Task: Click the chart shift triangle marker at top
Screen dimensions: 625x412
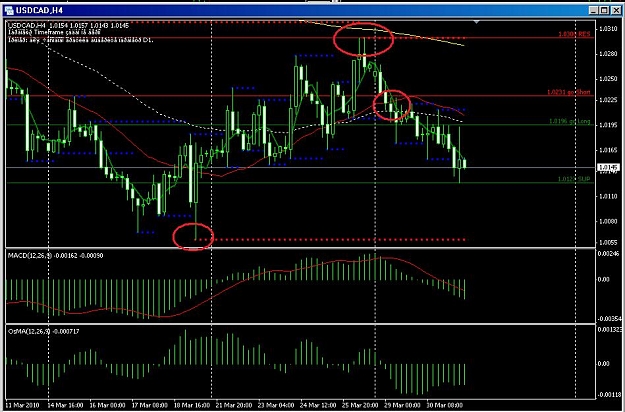Action: click(x=476, y=22)
